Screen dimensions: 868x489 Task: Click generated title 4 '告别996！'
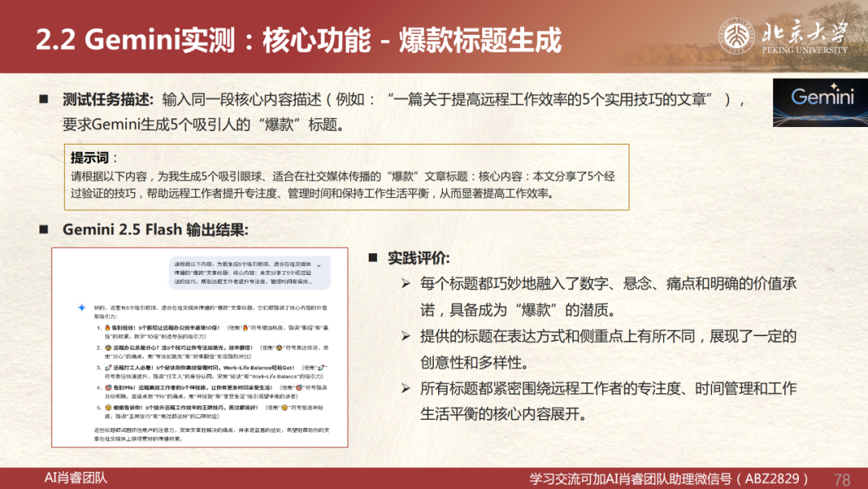pos(216,392)
